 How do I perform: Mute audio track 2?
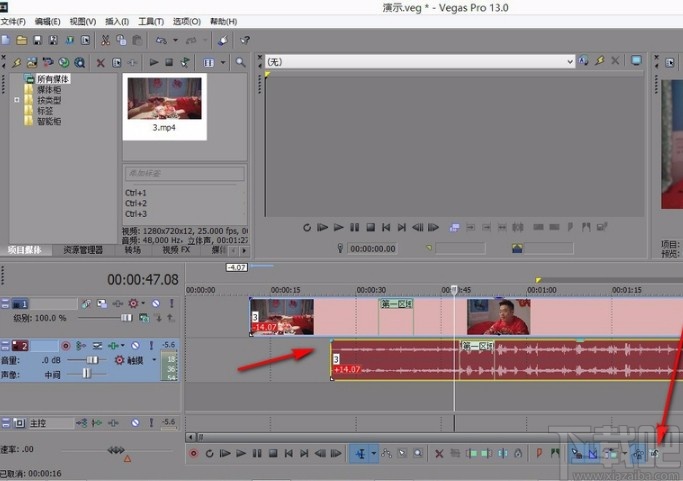point(135,346)
